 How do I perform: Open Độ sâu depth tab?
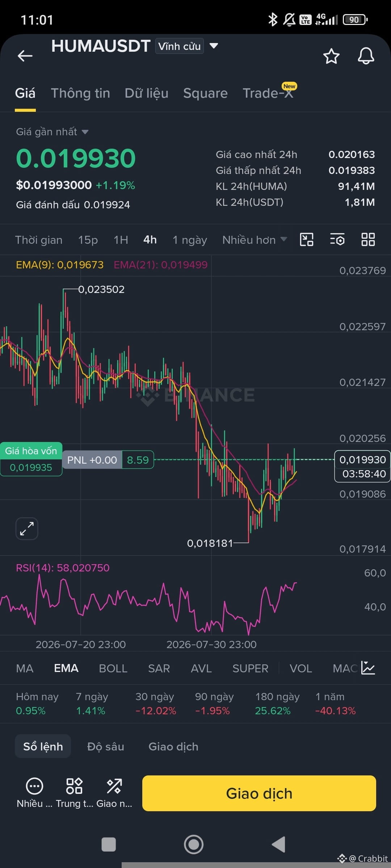click(x=106, y=746)
